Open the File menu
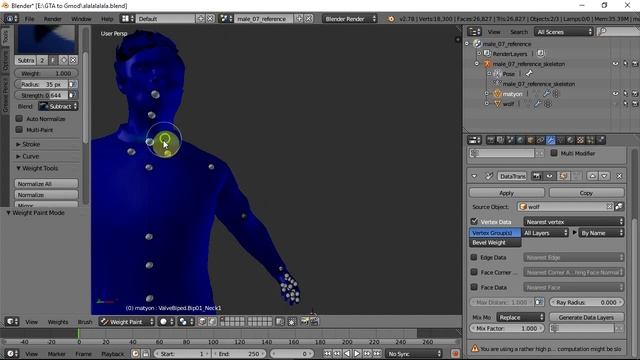This screenshot has height=360, width=640. click(29, 19)
